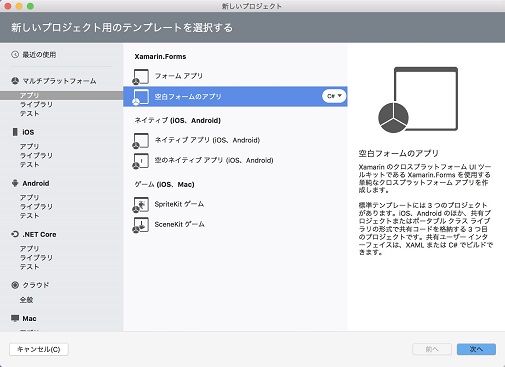Click the .NET Core heading text

pos(39,234)
